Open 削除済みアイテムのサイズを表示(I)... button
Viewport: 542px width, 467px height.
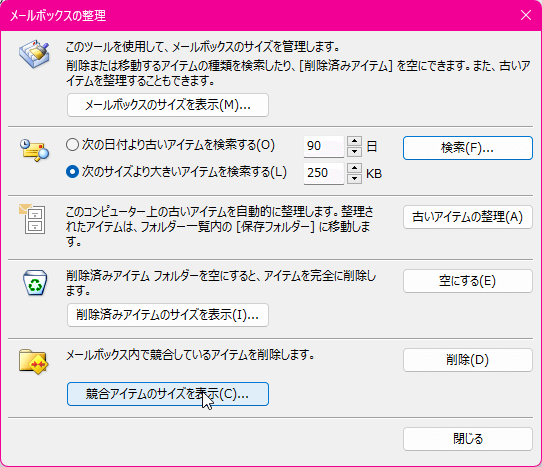tap(168, 315)
